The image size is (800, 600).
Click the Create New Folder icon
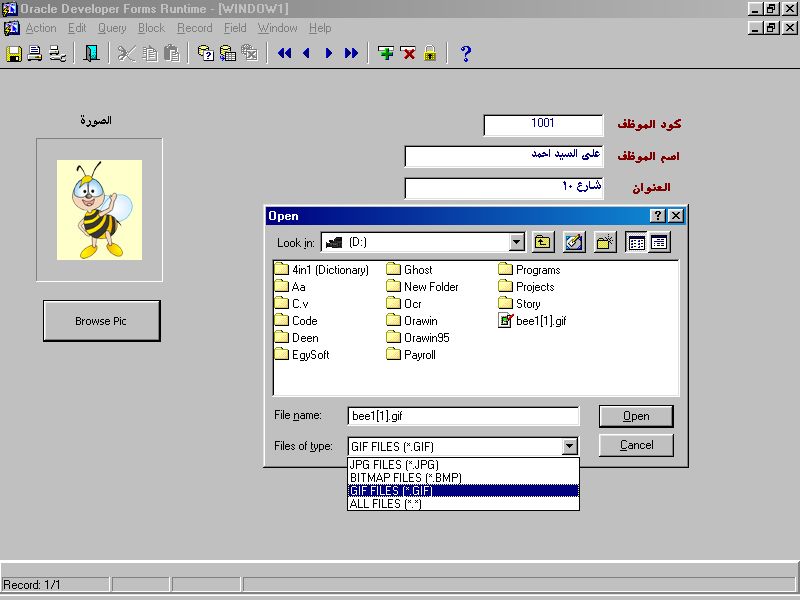click(604, 242)
